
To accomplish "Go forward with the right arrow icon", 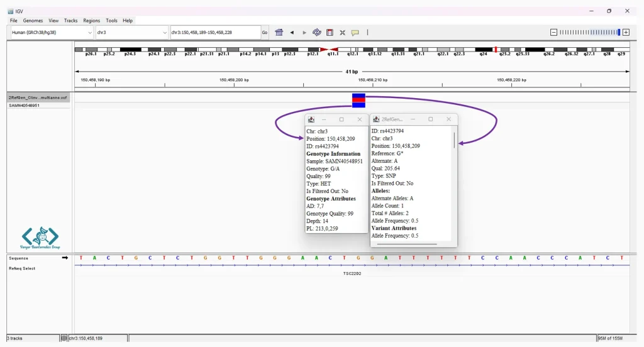I will pyautogui.click(x=304, y=33).
